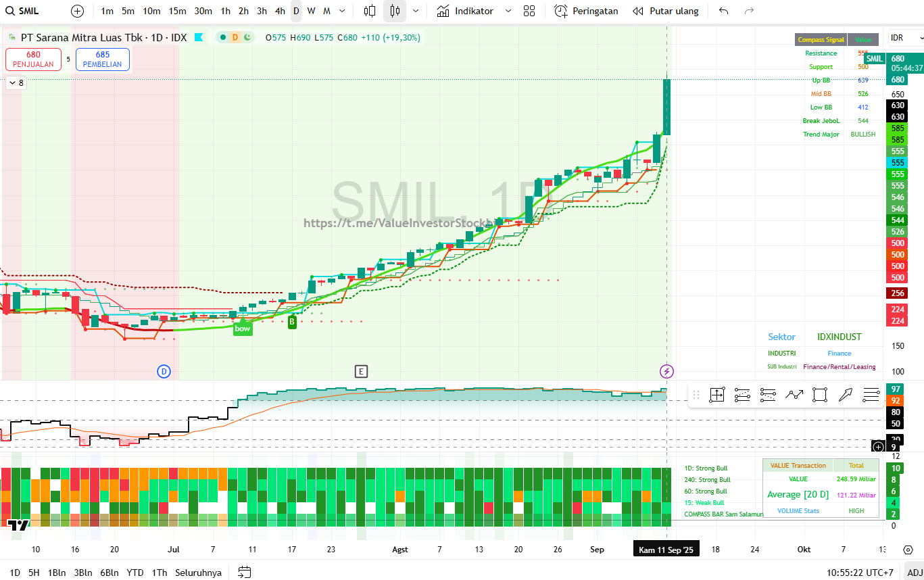Select the 1Bln date range tab

click(57, 573)
